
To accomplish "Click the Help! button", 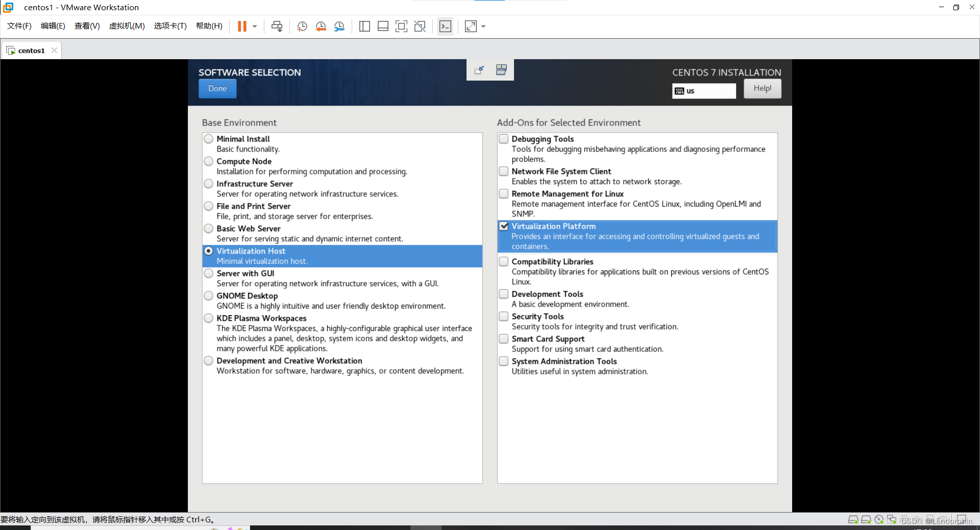I will point(763,88).
